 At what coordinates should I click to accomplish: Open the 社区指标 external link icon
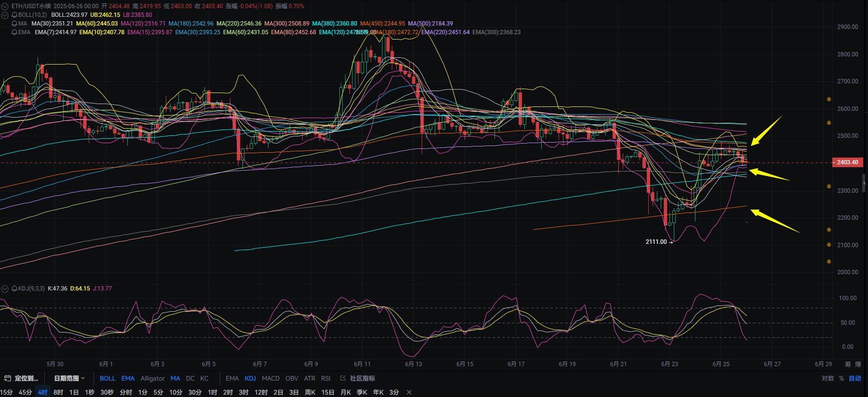pyautogui.click(x=343, y=378)
